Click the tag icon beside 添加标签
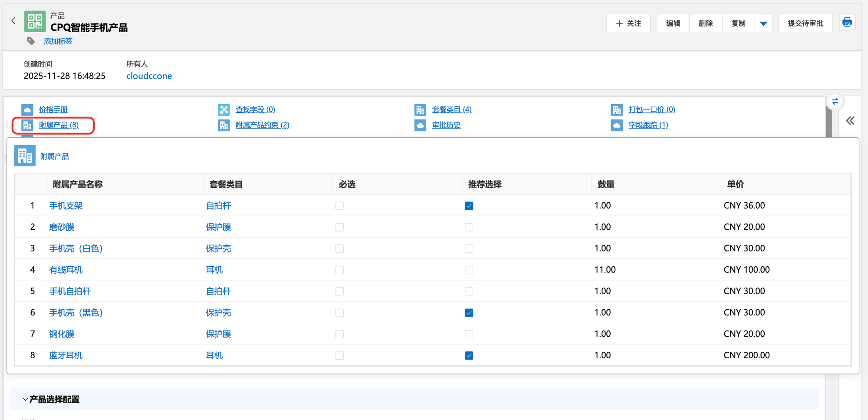The width and height of the screenshot is (868, 420). [31, 41]
